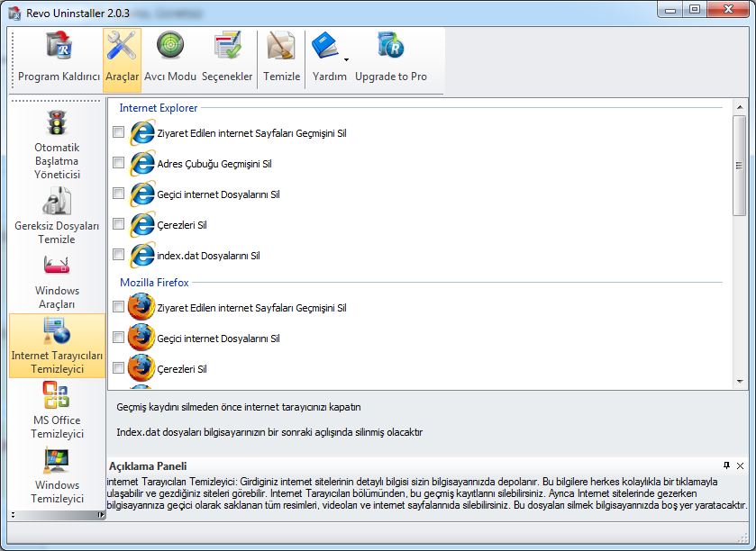Tick IE Geçici internet Dosyalarını Sil checkbox
This screenshot has width=756, height=551.
[x=119, y=194]
